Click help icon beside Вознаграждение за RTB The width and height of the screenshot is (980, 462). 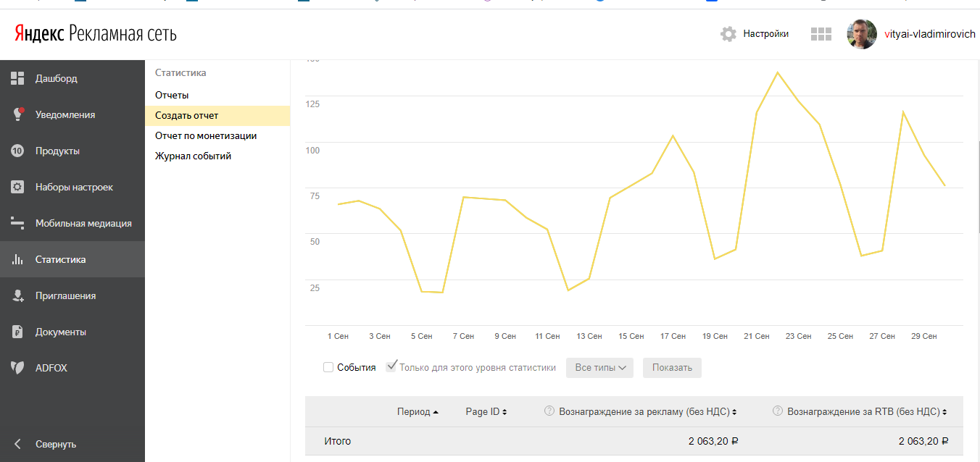tap(777, 411)
